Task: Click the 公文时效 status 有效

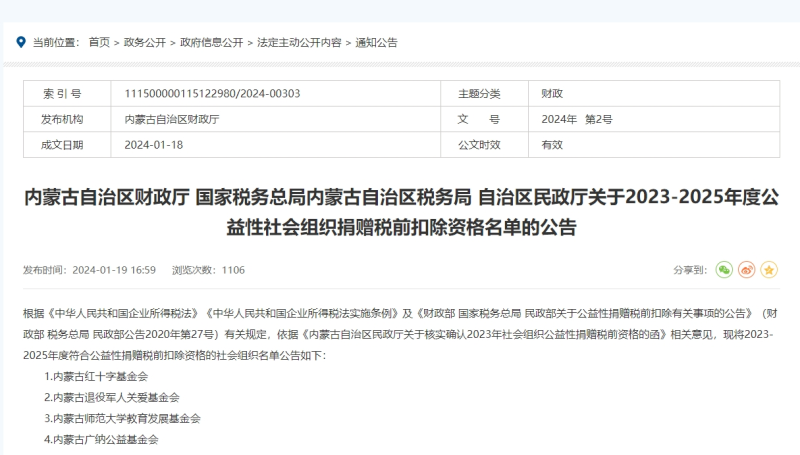Action: coord(552,145)
